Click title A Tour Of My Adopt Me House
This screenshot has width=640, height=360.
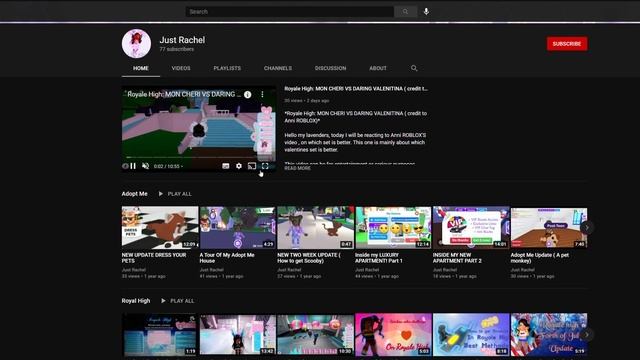point(227,258)
